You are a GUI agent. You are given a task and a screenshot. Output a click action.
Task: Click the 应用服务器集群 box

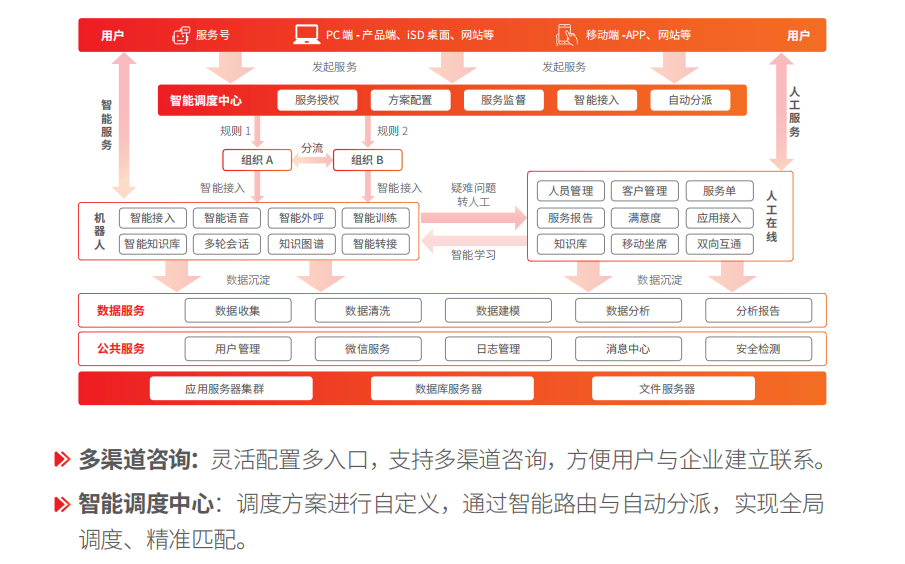click(231, 389)
